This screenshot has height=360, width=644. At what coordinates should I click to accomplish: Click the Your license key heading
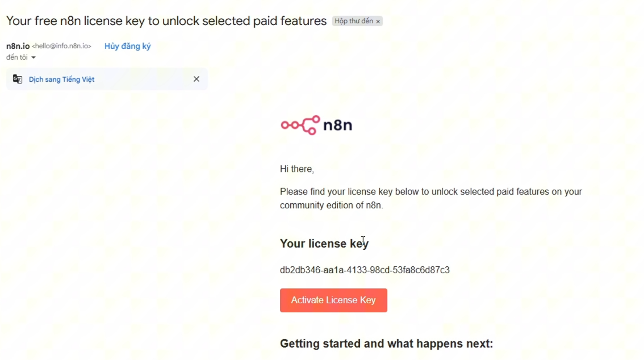(x=324, y=244)
